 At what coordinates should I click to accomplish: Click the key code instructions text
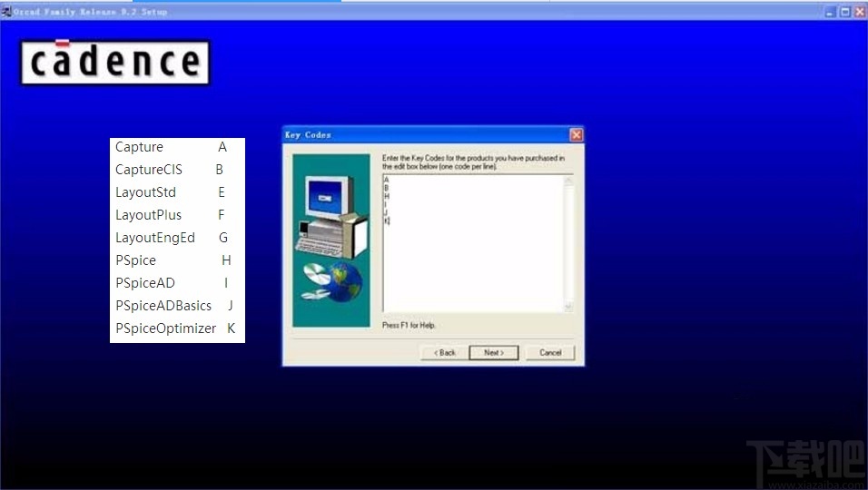(x=473, y=162)
